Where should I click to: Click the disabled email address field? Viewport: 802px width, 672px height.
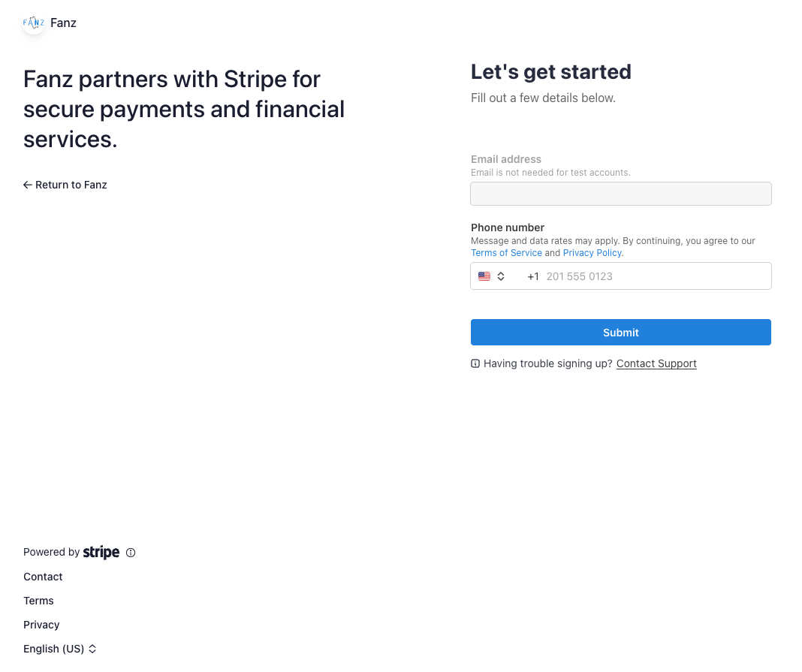(x=620, y=194)
